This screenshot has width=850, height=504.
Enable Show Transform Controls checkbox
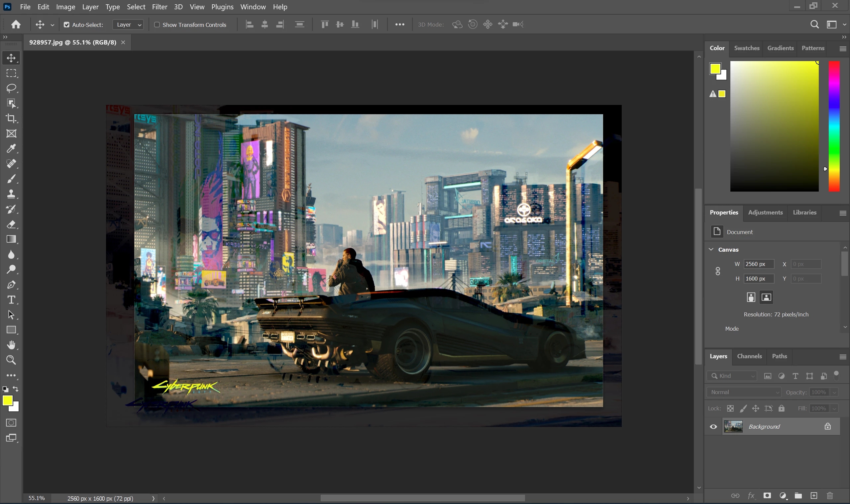tap(157, 25)
